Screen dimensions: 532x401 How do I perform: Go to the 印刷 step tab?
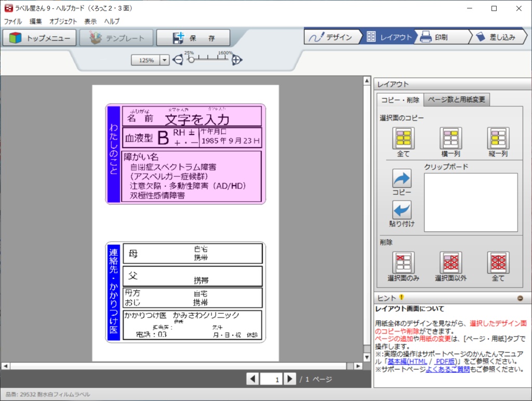click(x=442, y=37)
